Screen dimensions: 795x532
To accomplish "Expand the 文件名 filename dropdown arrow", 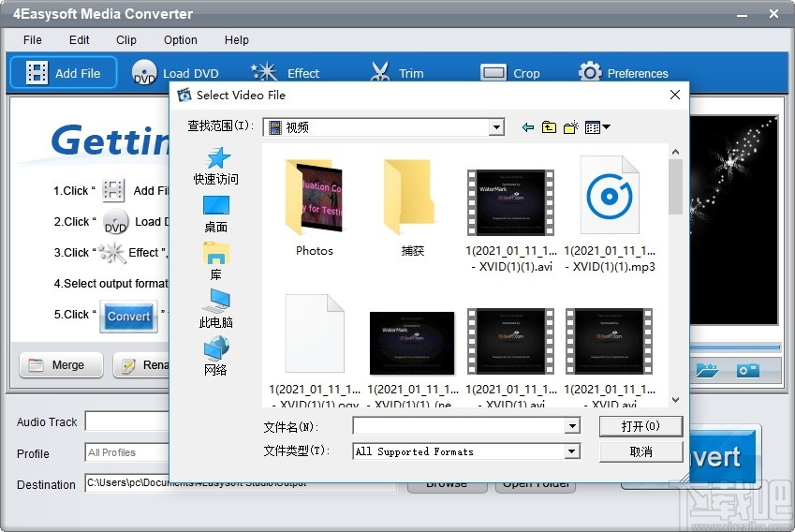I will 572,426.
